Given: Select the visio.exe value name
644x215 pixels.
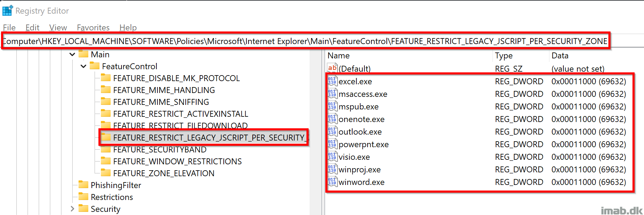Looking at the screenshot, I should pyautogui.click(x=354, y=157).
